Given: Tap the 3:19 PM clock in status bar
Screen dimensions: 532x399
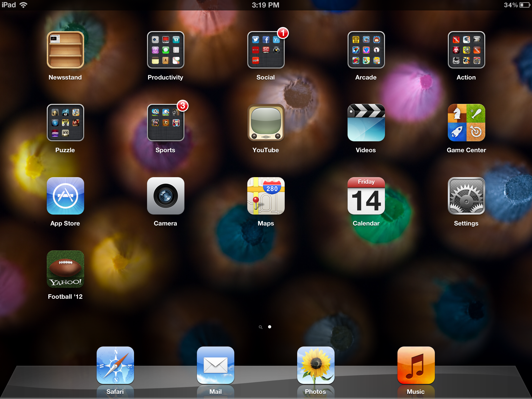Looking at the screenshot, I should [265, 5].
